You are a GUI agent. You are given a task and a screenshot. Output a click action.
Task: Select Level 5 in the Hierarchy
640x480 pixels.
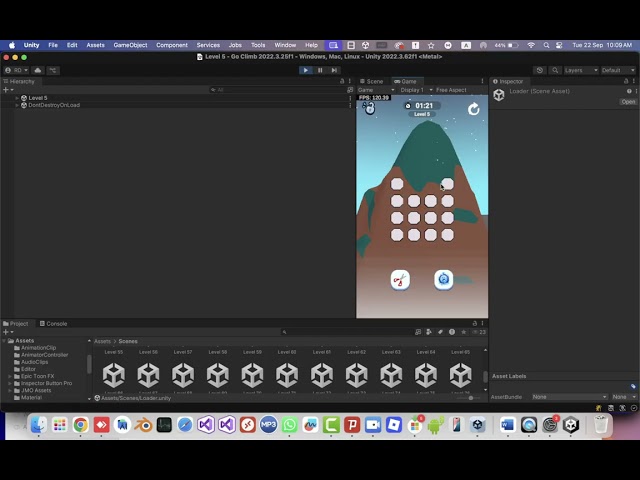[38, 98]
